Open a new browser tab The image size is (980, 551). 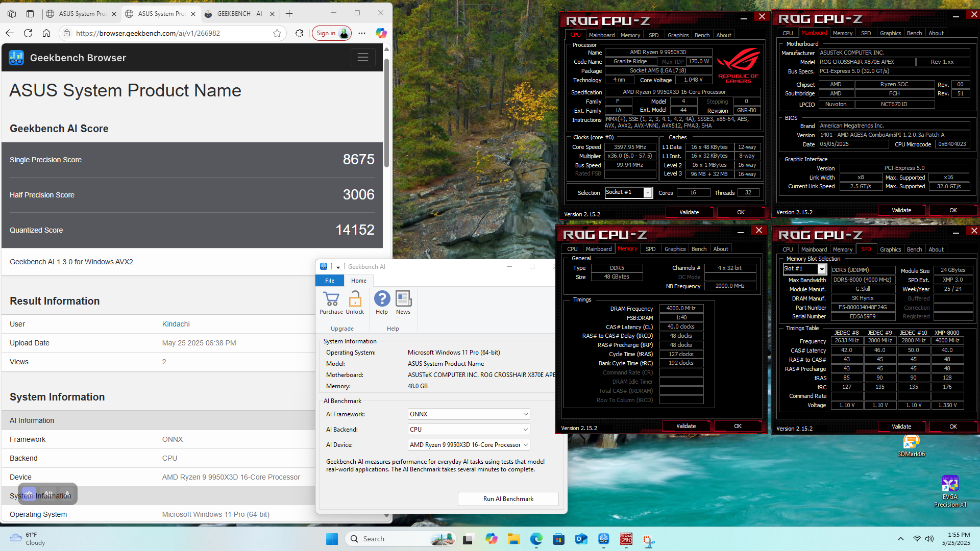click(x=289, y=14)
